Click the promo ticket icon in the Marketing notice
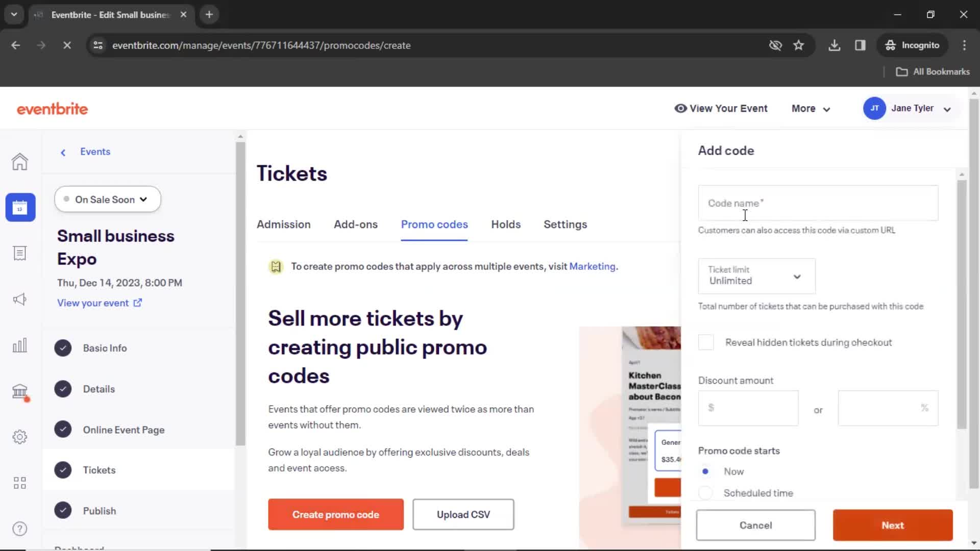980x551 pixels. (276, 266)
